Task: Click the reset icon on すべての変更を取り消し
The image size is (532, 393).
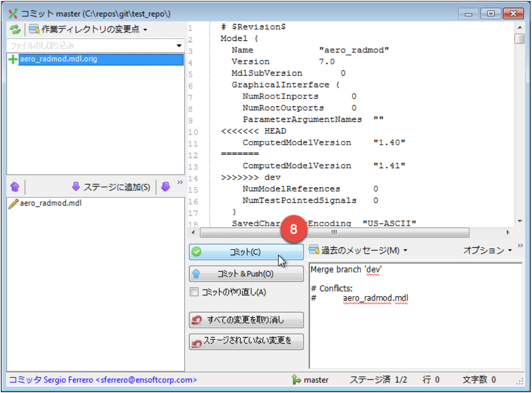Action: click(x=197, y=320)
